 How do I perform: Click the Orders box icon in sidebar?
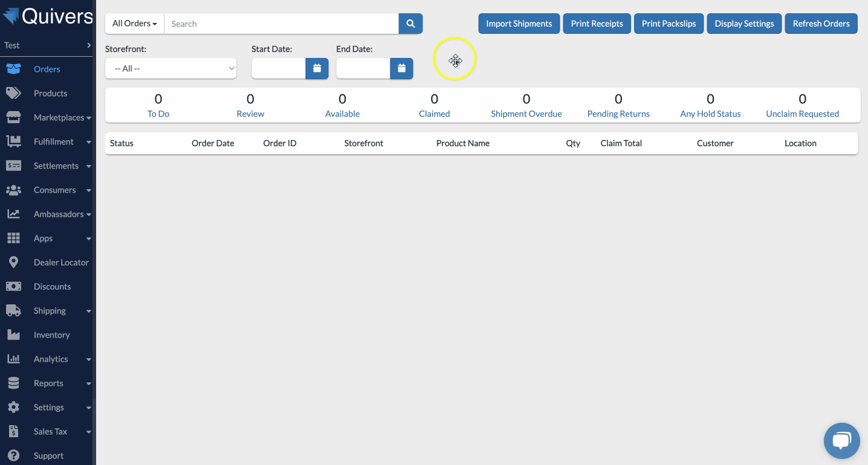(13, 69)
